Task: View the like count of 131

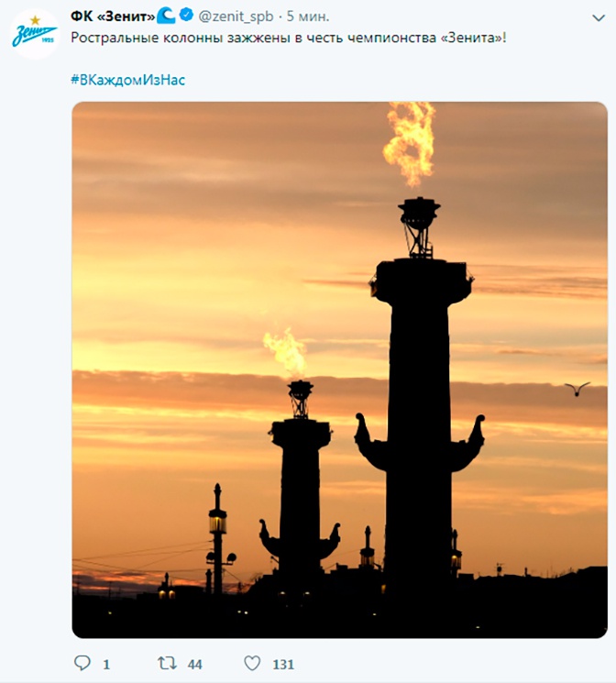Action: (x=283, y=665)
